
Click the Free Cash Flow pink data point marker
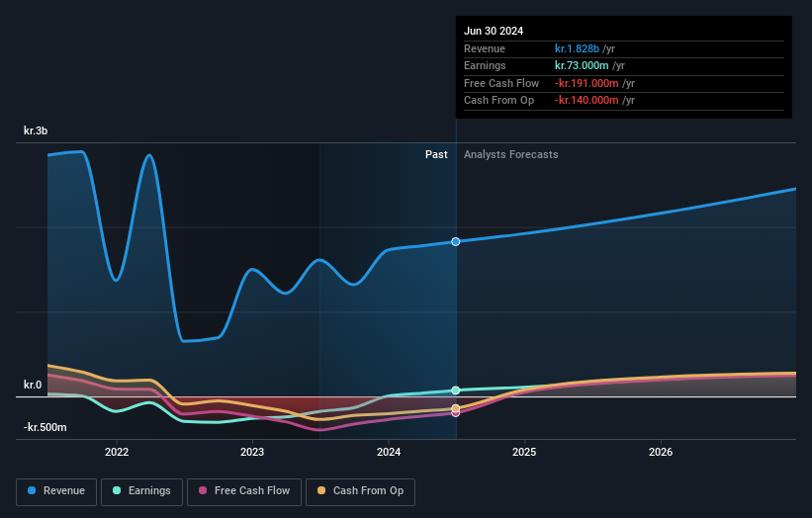click(x=456, y=413)
